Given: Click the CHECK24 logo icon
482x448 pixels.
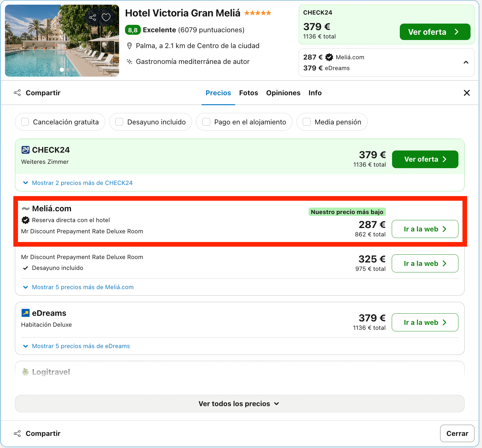Looking at the screenshot, I should point(25,150).
